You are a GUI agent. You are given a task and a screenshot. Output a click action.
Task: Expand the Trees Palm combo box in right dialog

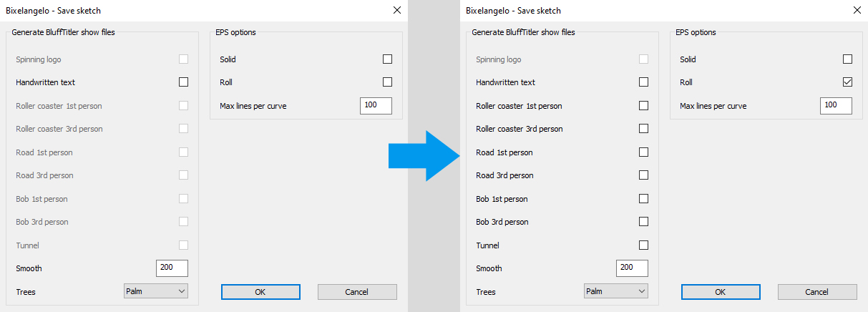[616, 291]
